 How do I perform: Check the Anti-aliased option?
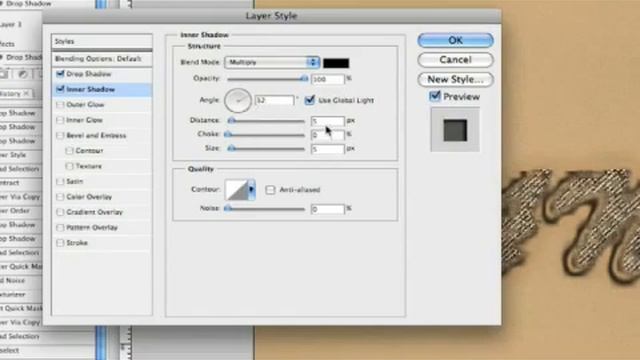point(270,190)
